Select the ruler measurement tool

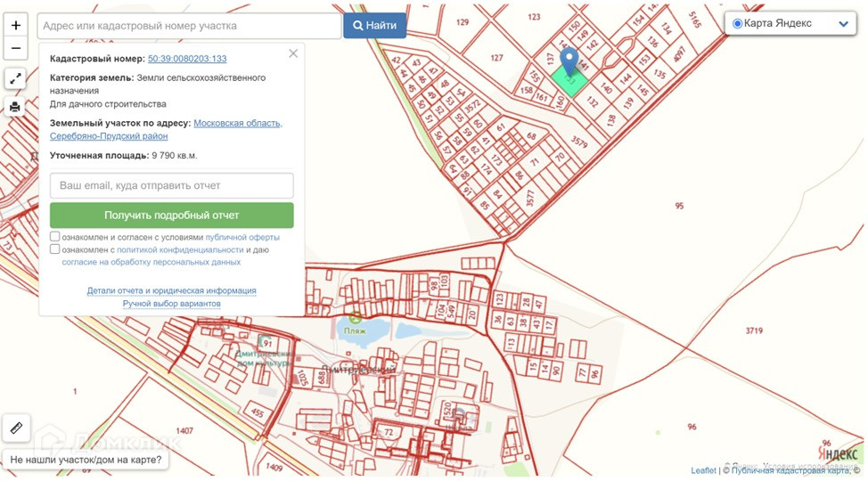[16, 428]
